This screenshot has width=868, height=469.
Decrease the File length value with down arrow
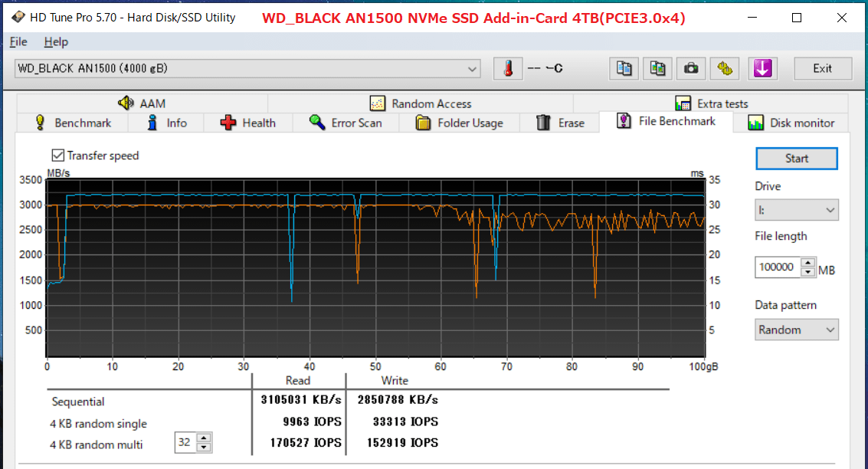pyautogui.click(x=808, y=272)
